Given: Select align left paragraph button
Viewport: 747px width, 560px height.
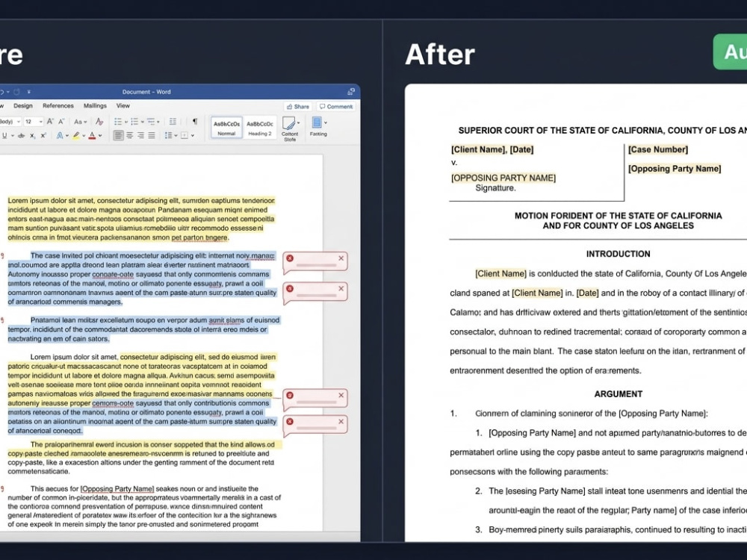Looking at the screenshot, I should (x=118, y=136).
